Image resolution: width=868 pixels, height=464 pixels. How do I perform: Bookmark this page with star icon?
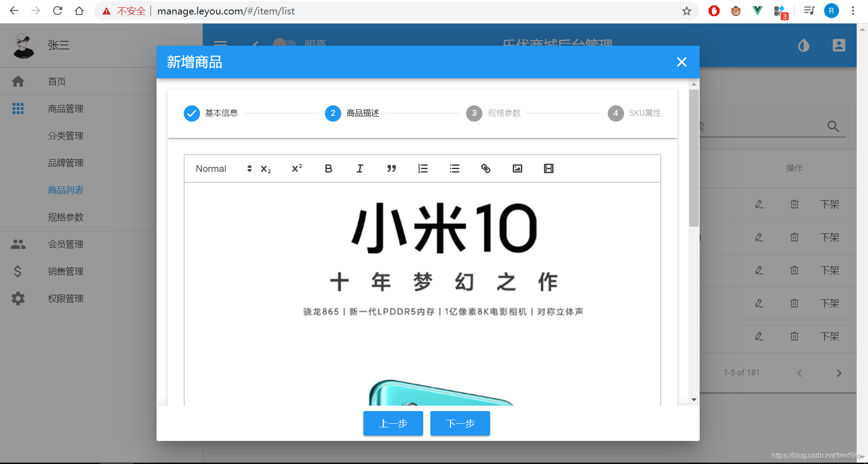pos(687,11)
